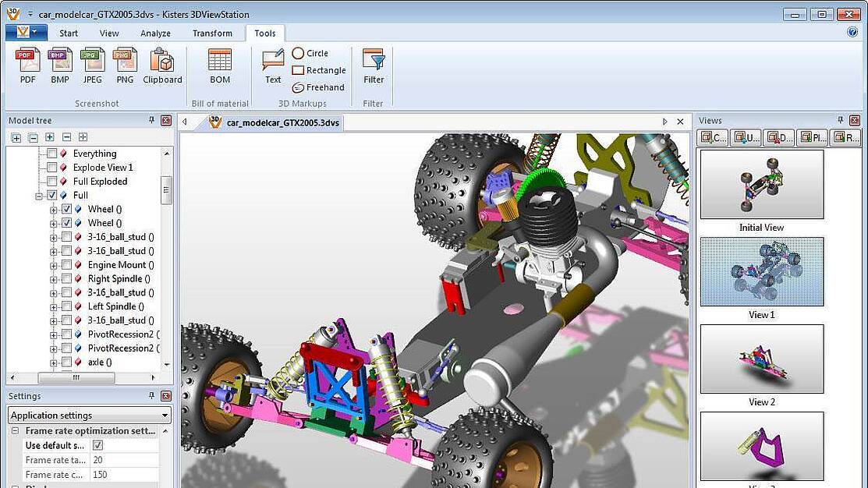Click the left arrow before the document tab

point(185,122)
